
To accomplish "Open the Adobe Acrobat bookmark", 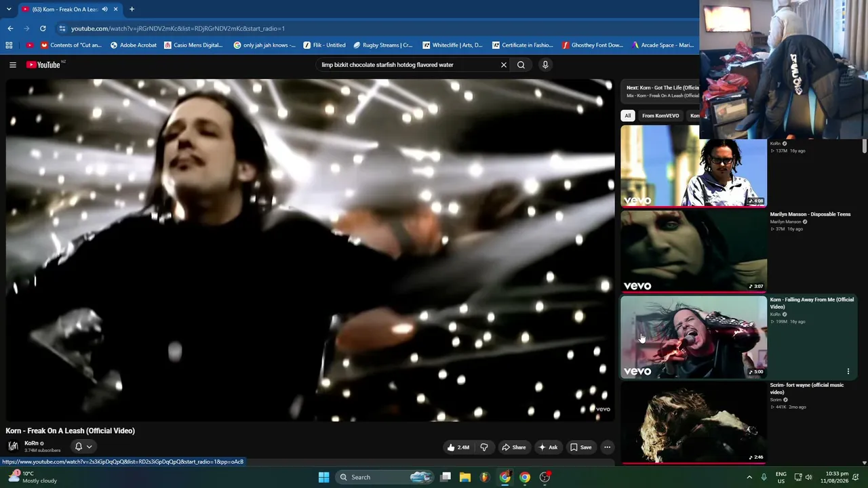I will tap(134, 45).
